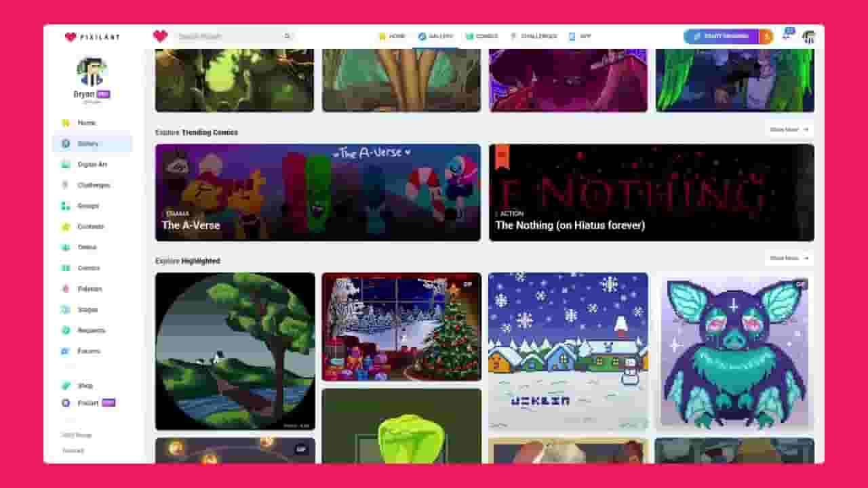
Task: Open the red-purple figure artwork at top
Action: [x=568, y=80]
